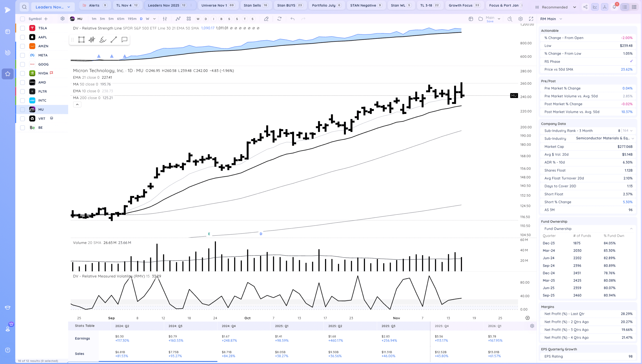Open the comment annotation tool

(x=124, y=40)
